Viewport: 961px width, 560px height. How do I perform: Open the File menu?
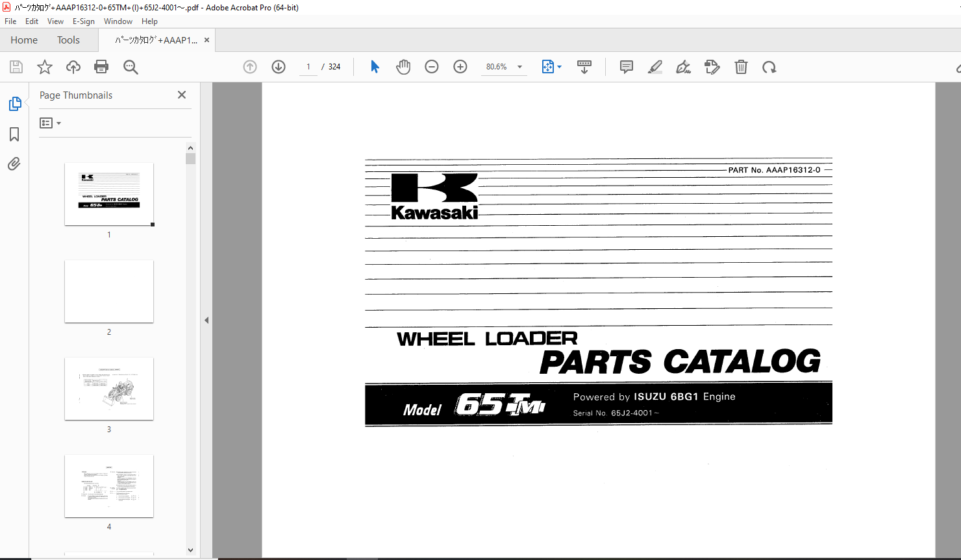pos(10,21)
